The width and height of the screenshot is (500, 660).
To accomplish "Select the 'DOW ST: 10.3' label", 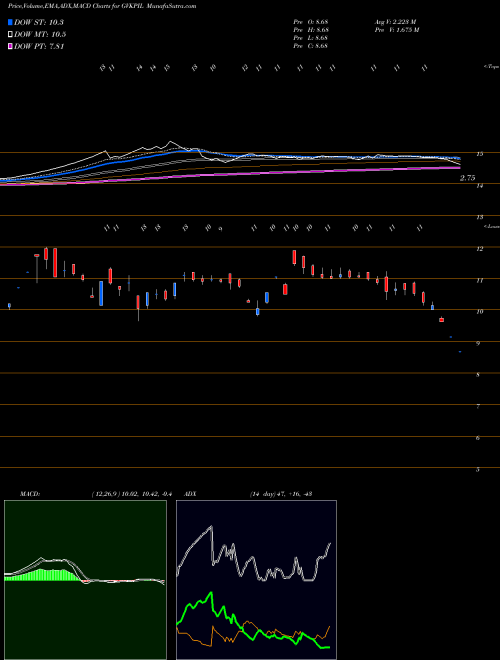I will coord(39,22).
